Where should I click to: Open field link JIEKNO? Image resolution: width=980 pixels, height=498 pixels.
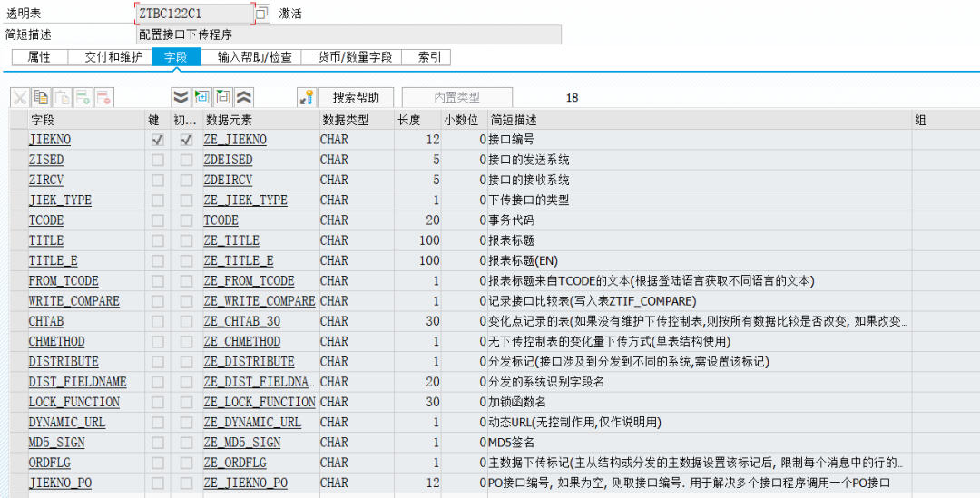pos(49,140)
